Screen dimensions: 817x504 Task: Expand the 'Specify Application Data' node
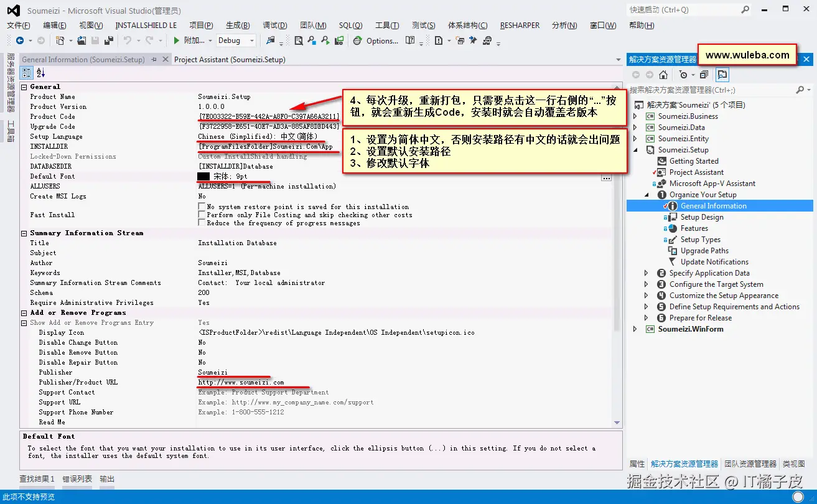(x=647, y=273)
